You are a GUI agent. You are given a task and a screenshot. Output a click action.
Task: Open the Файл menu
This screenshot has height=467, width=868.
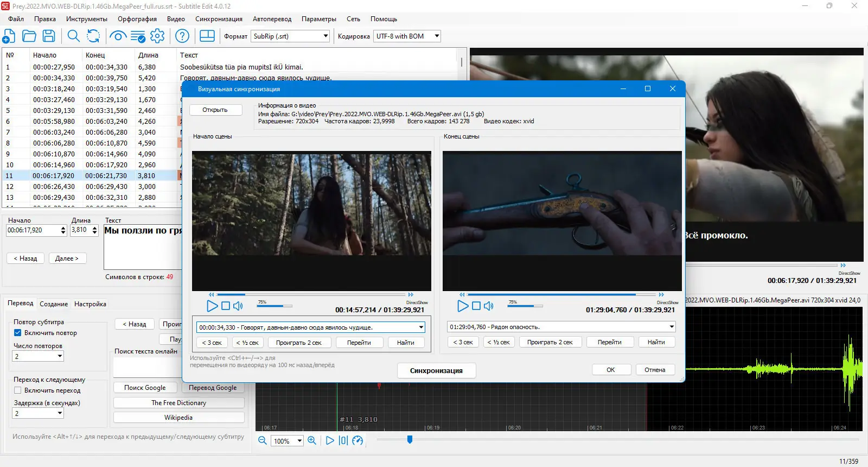(16, 19)
